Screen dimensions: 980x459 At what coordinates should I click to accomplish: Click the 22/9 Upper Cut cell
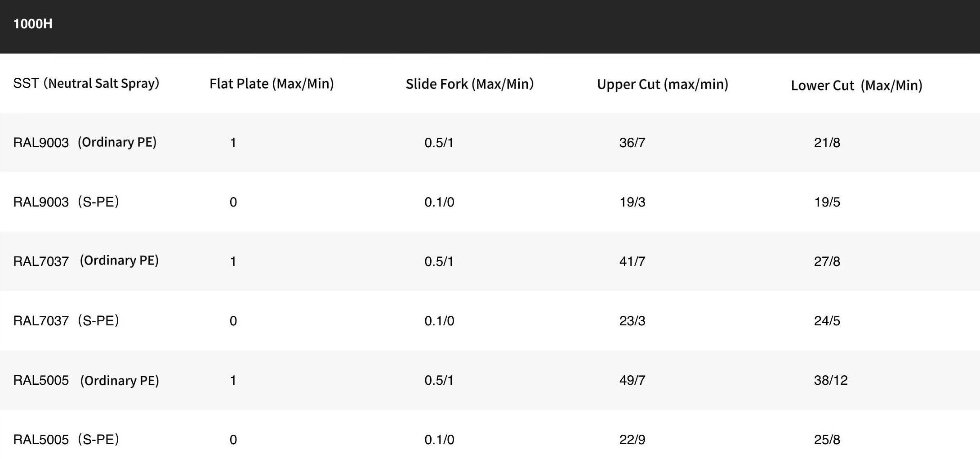click(x=632, y=440)
